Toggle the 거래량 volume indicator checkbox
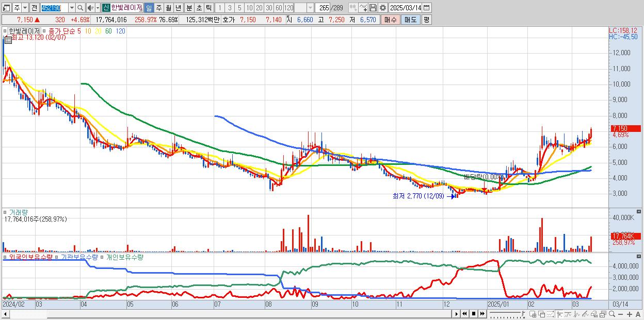The height and width of the screenshot is (320, 644). pos(6,212)
